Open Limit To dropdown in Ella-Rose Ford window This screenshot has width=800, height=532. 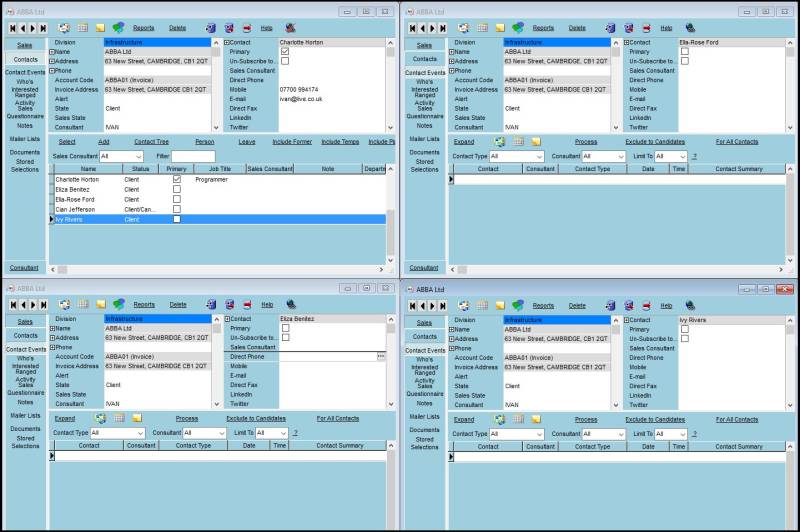pyautogui.click(x=683, y=156)
